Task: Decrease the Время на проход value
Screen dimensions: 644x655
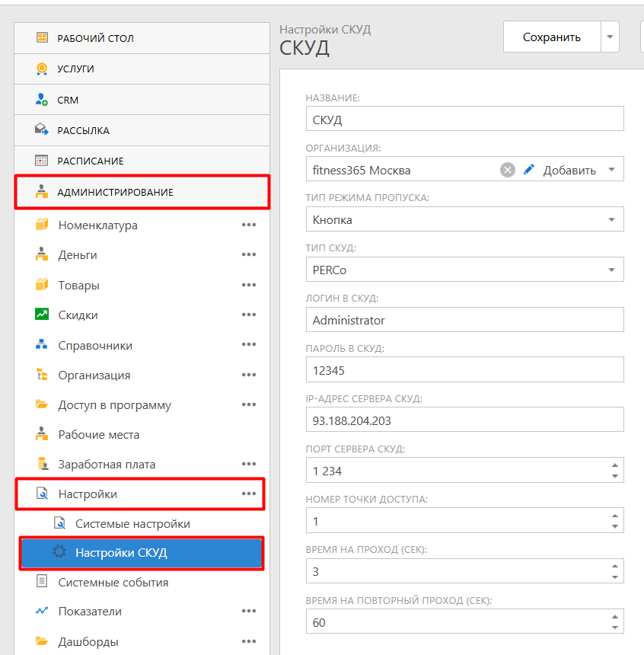Action: pyautogui.click(x=615, y=577)
